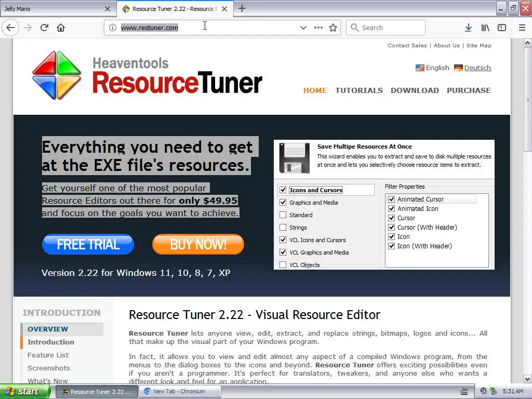Click the floppy disk save icon
Screen dimensions: 532x399
294,158
